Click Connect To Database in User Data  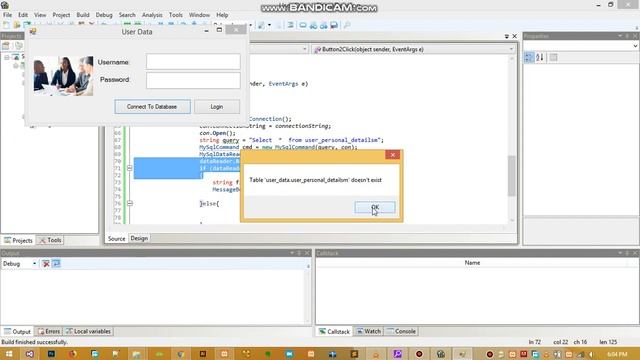coord(152,107)
